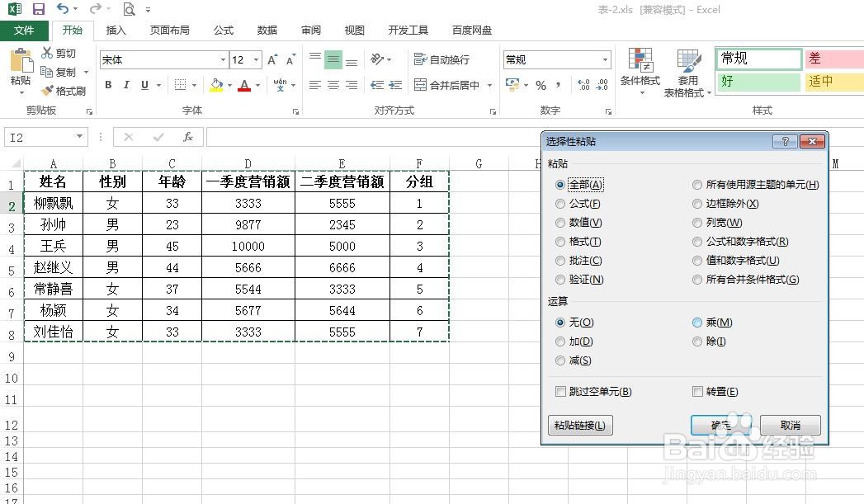This screenshot has width=864, height=504.
Task: Switch to the 插入 ribbon tab
Action: [115, 30]
